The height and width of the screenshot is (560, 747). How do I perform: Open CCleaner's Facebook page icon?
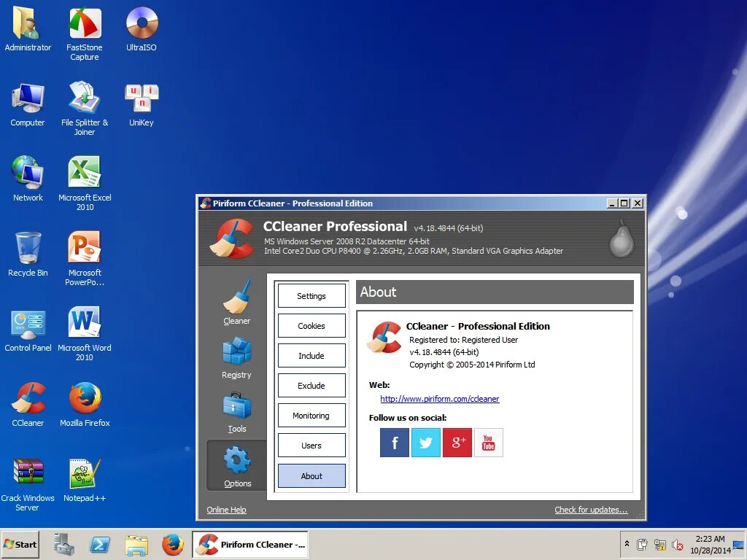(395, 443)
